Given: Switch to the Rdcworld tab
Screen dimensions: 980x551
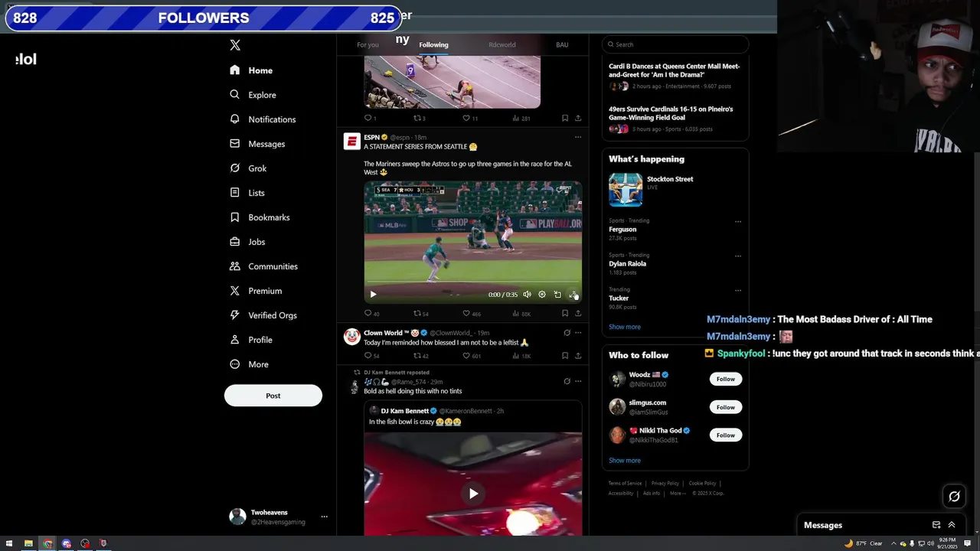Looking at the screenshot, I should [x=502, y=45].
